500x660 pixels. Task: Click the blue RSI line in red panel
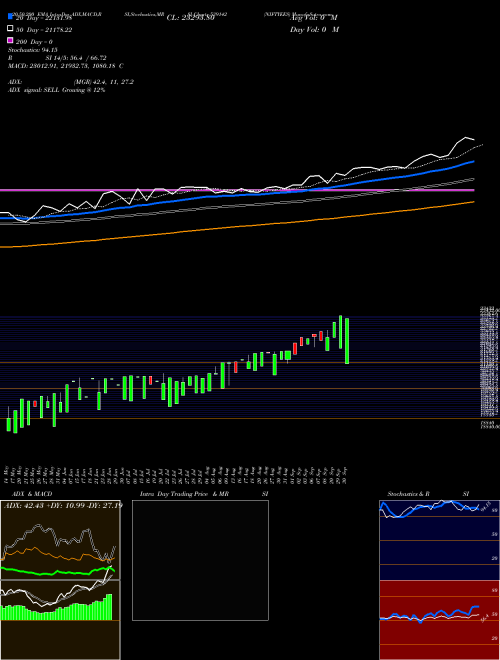point(429,614)
